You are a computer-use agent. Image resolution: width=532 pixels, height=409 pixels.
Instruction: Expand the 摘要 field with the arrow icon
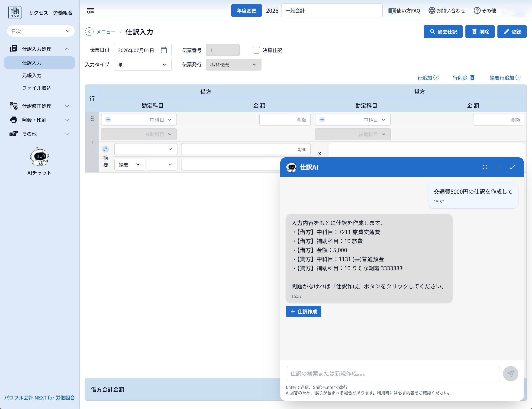point(105,149)
